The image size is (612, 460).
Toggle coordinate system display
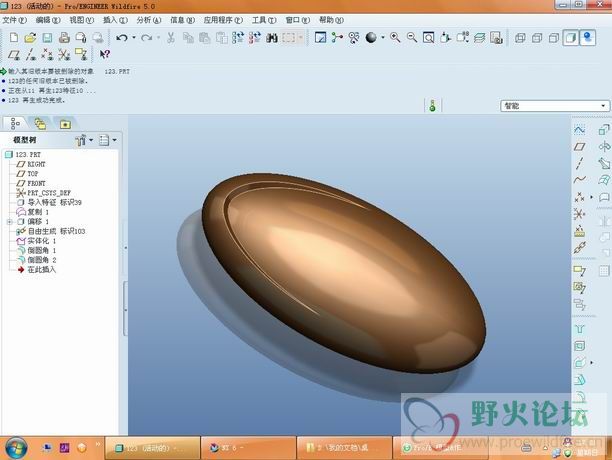click(x=64, y=55)
